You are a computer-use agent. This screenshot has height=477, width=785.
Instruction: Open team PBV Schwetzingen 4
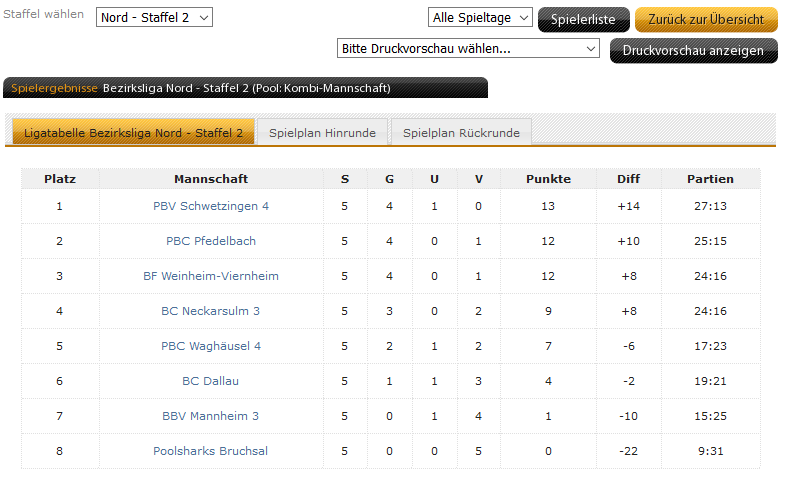[x=211, y=206]
